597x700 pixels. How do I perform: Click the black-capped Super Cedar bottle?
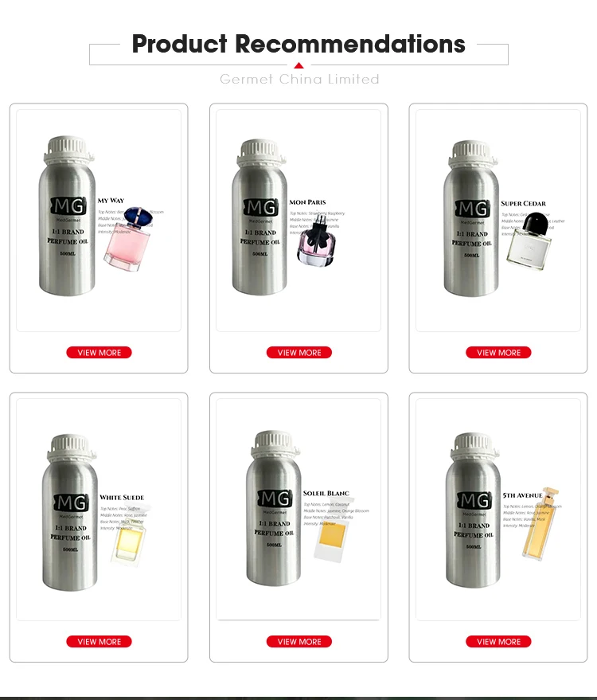point(529,242)
